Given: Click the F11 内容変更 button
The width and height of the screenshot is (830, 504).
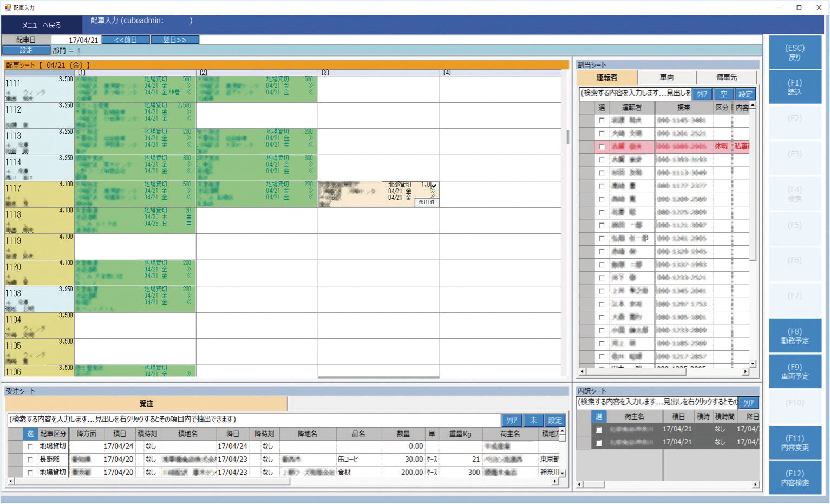Looking at the screenshot, I should pyautogui.click(x=795, y=443).
